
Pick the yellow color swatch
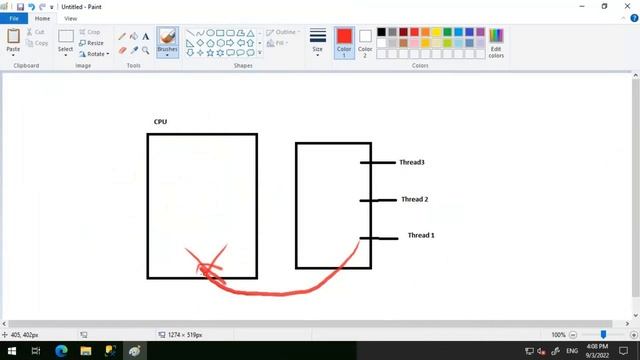(x=436, y=32)
